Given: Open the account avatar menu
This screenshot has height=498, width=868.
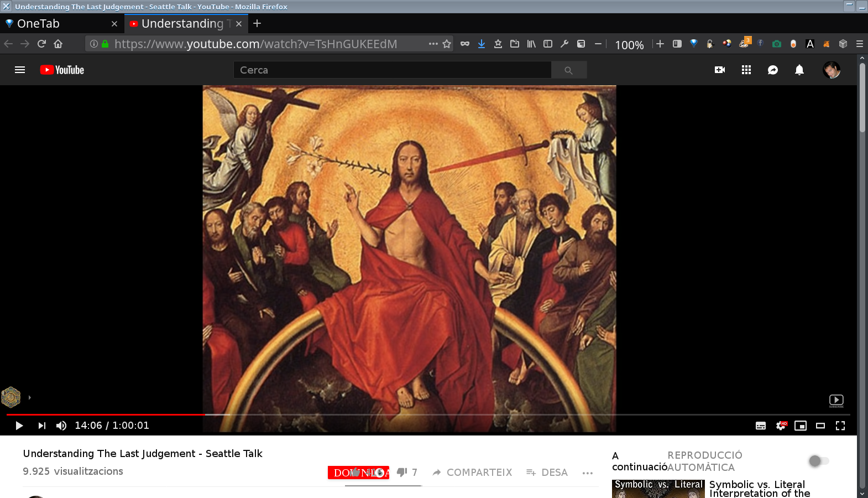Looking at the screenshot, I should point(832,70).
